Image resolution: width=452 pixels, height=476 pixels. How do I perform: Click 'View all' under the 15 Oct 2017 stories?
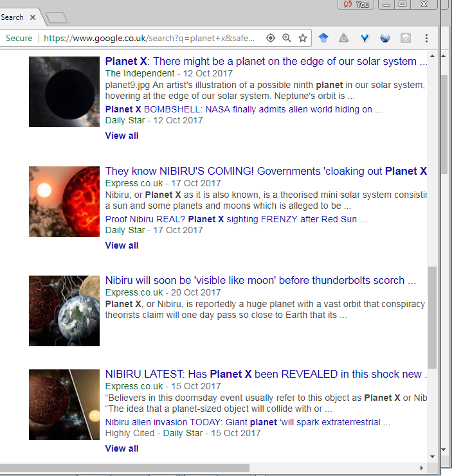tap(122, 448)
